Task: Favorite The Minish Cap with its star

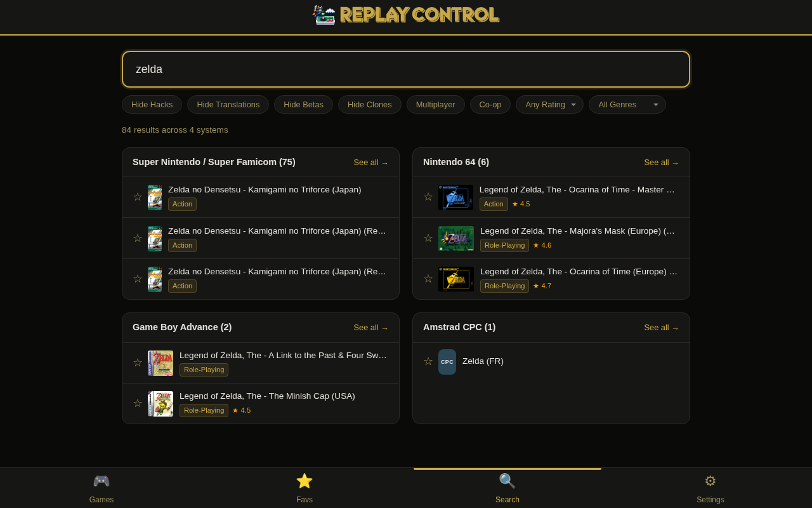Action: tap(138, 403)
